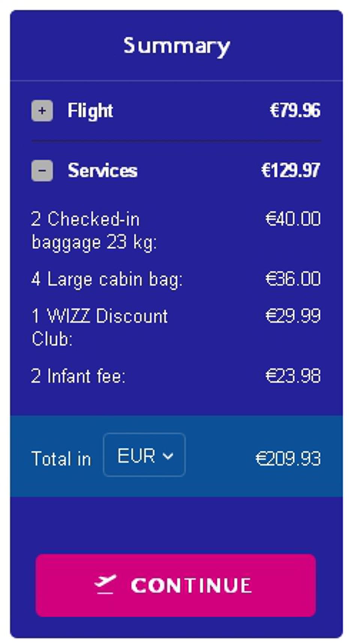This screenshot has height=644, width=353.
Task: Click the €40.00 baggage price
Action: [x=294, y=220]
